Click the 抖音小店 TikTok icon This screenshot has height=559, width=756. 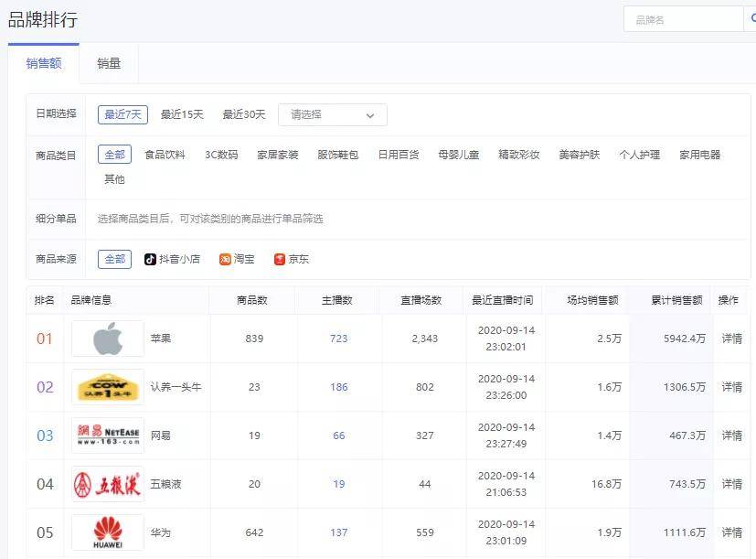pos(150,259)
